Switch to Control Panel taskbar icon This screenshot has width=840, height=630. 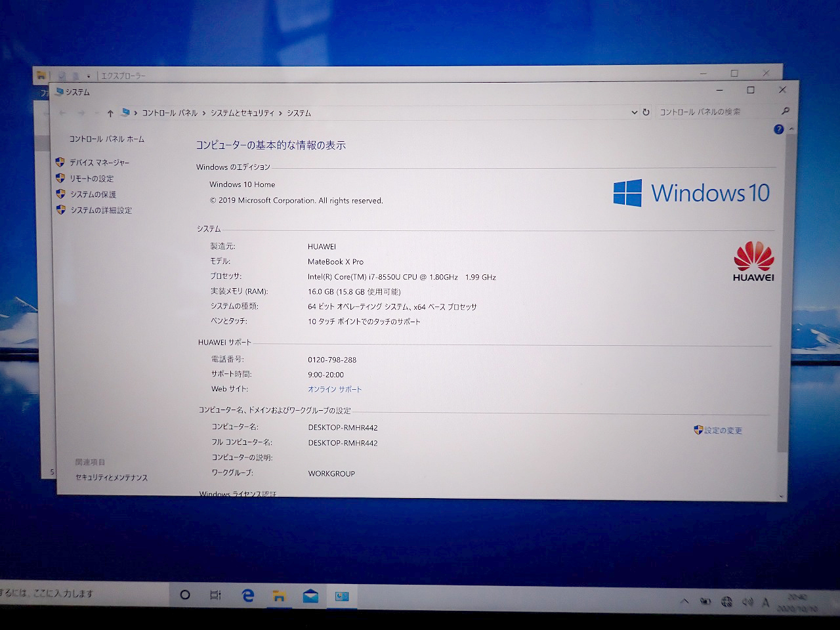click(342, 597)
